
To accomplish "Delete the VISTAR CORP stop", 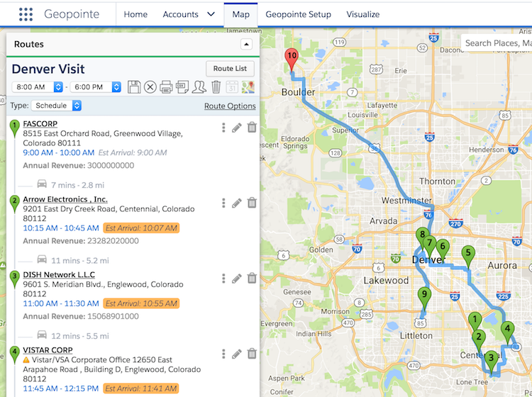I will [x=252, y=354].
